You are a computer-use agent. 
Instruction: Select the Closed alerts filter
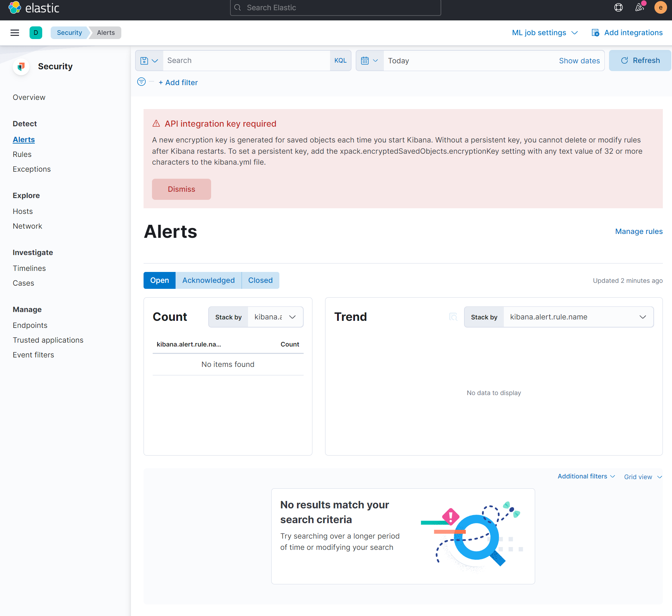coord(260,280)
